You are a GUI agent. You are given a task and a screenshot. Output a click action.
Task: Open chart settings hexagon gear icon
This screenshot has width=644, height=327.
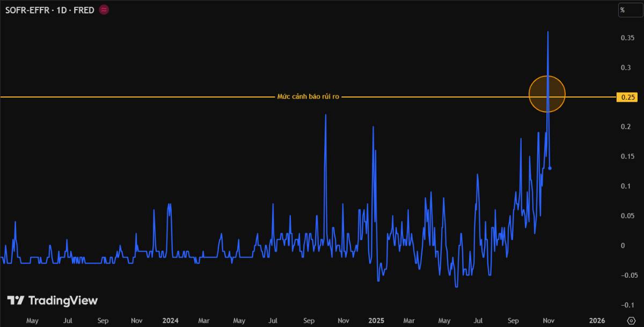[x=631, y=321]
